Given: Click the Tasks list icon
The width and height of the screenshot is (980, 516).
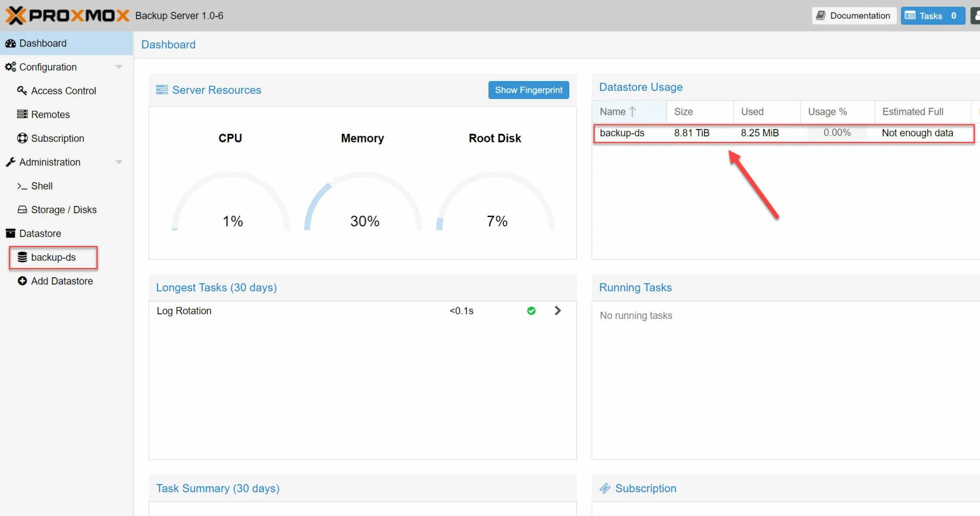Looking at the screenshot, I should 910,15.
